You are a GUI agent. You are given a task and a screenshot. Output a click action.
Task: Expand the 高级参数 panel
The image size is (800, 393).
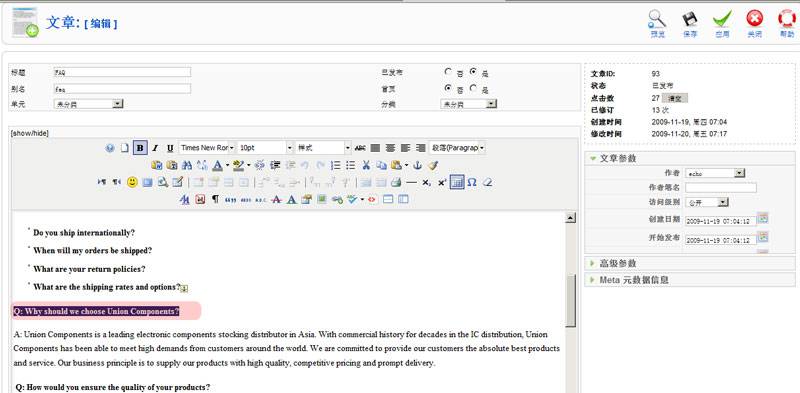(x=689, y=263)
